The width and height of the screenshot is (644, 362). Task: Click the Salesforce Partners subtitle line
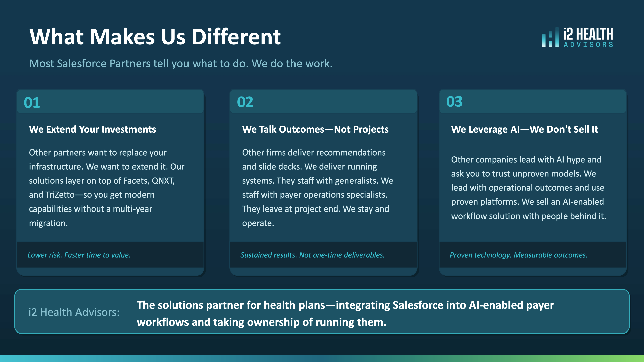coord(181,63)
